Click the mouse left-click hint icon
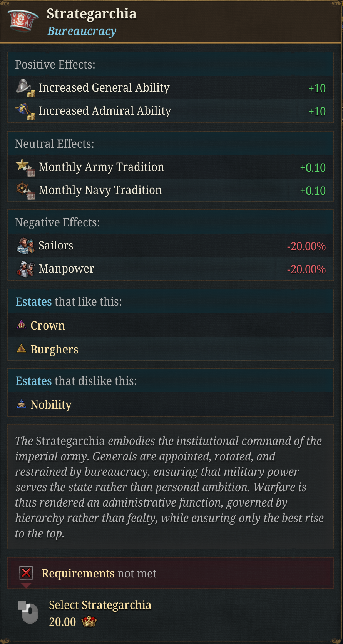 [28, 612]
